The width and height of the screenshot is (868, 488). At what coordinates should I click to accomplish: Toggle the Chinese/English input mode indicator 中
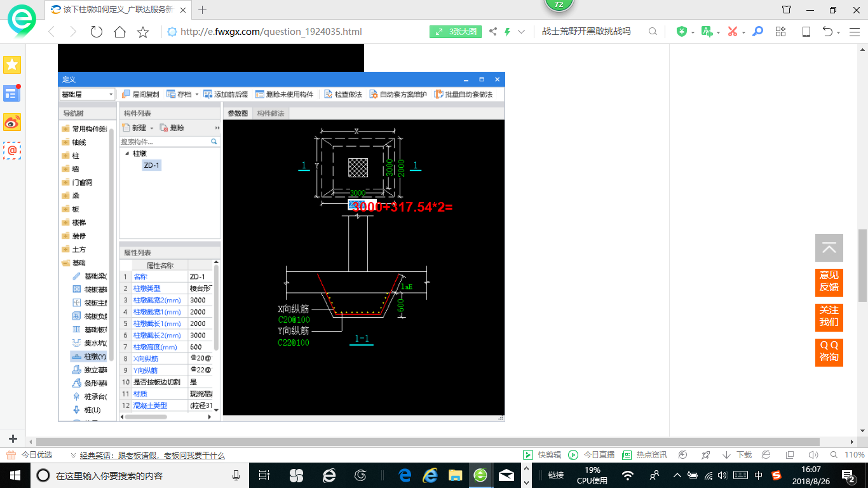[759, 475]
